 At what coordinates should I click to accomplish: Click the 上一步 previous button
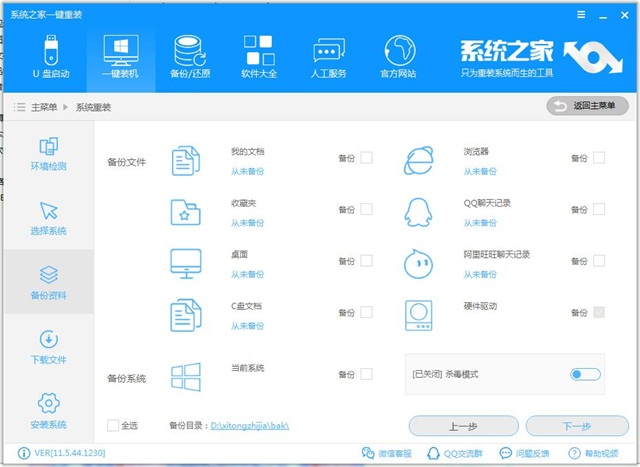click(462, 426)
